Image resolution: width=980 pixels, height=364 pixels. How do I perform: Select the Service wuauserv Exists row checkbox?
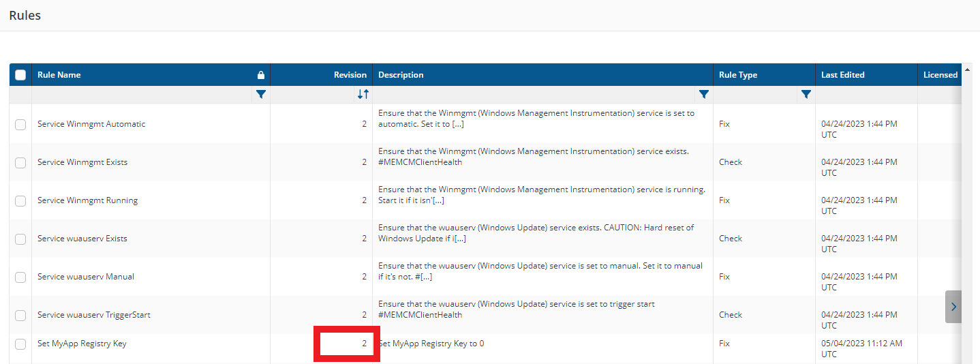[20, 239]
